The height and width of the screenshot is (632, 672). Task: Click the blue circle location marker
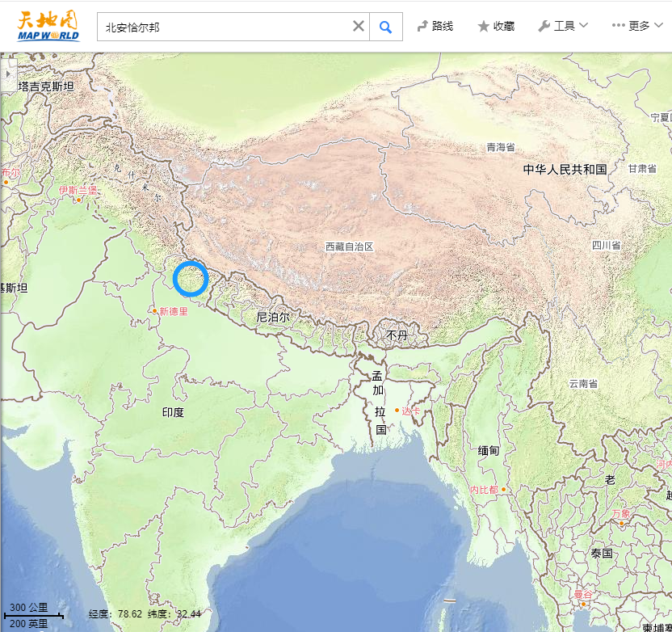pos(191,279)
